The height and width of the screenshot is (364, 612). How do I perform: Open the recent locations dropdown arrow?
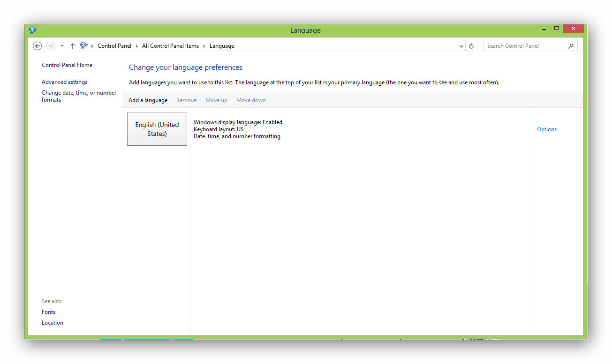(x=62, y=46)
